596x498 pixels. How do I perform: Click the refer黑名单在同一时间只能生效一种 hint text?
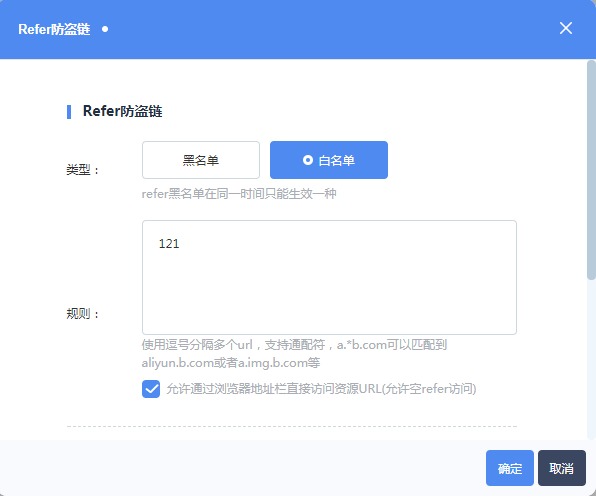point(239,194)
